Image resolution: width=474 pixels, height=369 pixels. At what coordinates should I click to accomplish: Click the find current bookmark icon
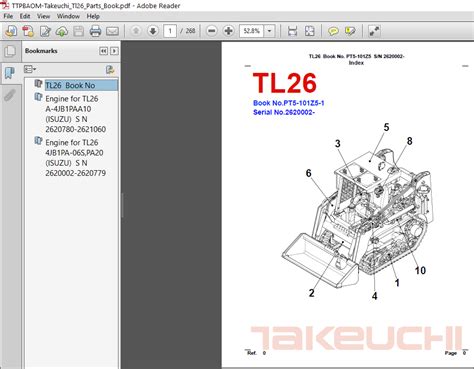110,69
